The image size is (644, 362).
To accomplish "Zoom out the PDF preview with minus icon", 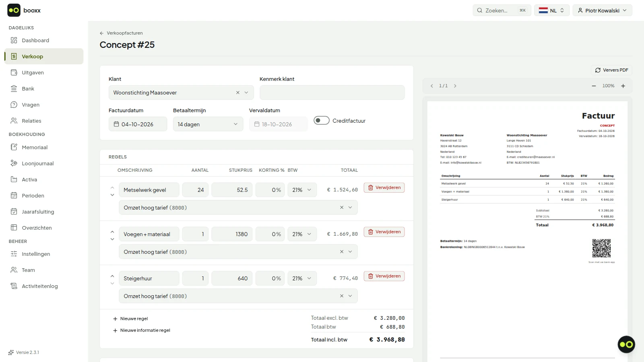I will click(594, 86).
